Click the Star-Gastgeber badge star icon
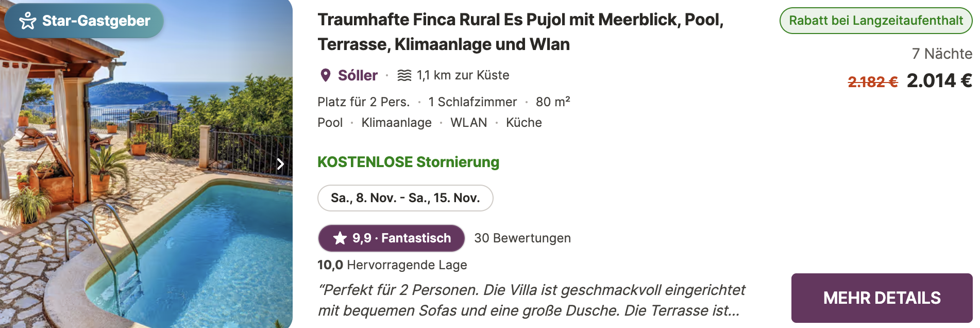Screen dimensions: 980x328 [x=27, y=21]
